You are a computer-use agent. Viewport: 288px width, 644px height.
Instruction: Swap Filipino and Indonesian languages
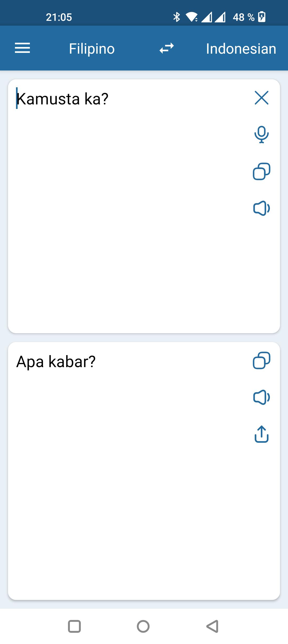click(167, 48)
